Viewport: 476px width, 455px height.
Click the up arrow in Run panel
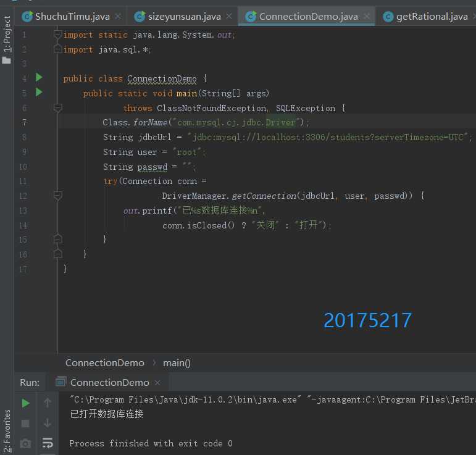[x=48, y=403]
